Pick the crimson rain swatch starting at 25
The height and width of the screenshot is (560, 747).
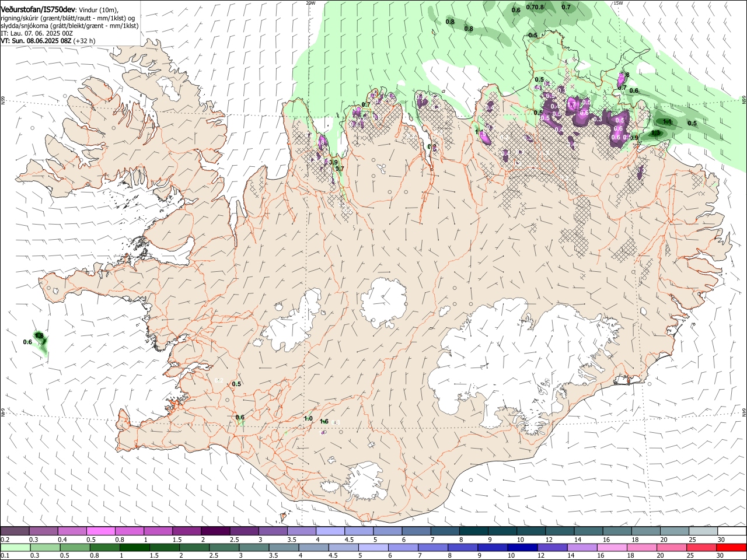coord(702,548)
